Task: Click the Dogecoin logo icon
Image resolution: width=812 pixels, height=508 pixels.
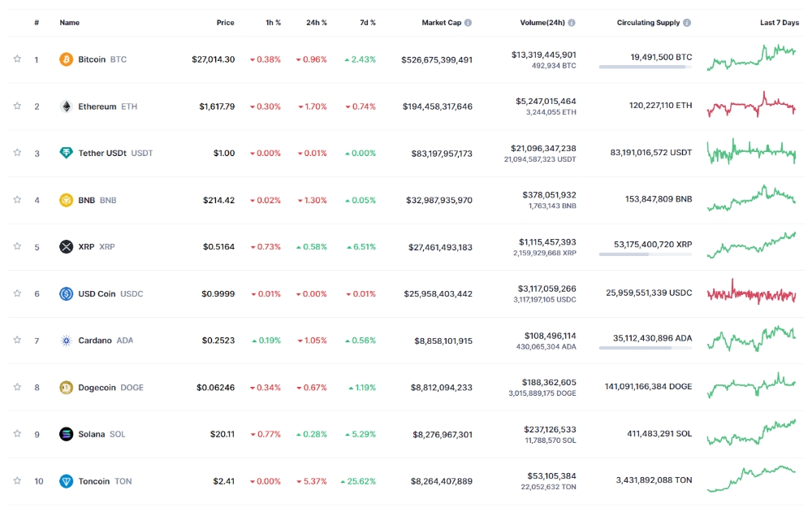Action: (x=67, y=388)
